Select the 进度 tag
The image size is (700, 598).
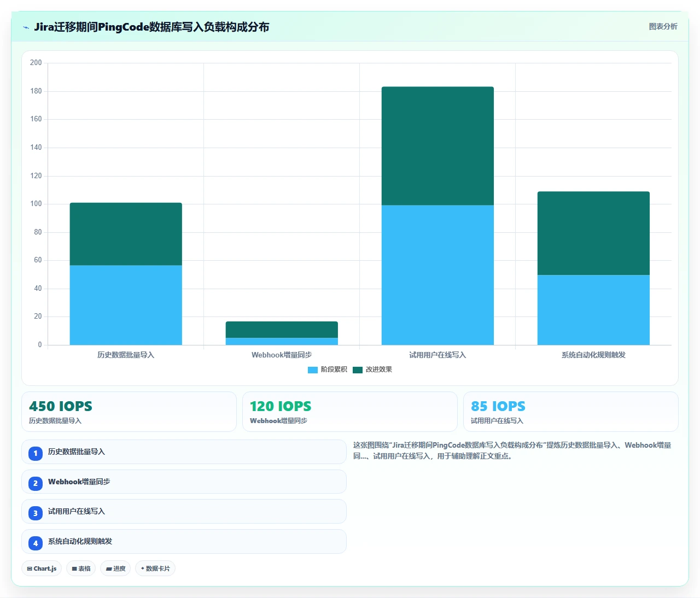click(x=115, y=568)
